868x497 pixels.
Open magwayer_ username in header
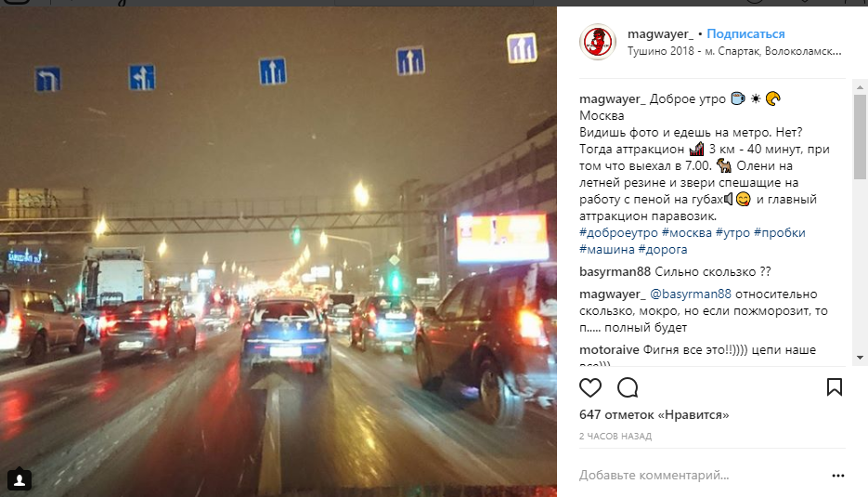pyautogui.click(x=660, y=33)
